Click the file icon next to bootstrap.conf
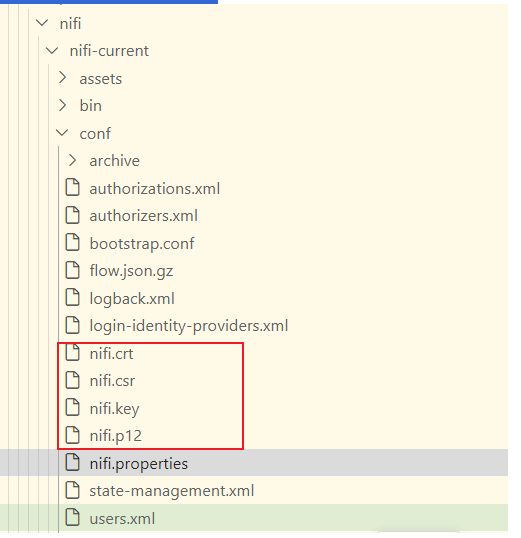The width and height of the screenshot is (521, 538). click(73, 243)
